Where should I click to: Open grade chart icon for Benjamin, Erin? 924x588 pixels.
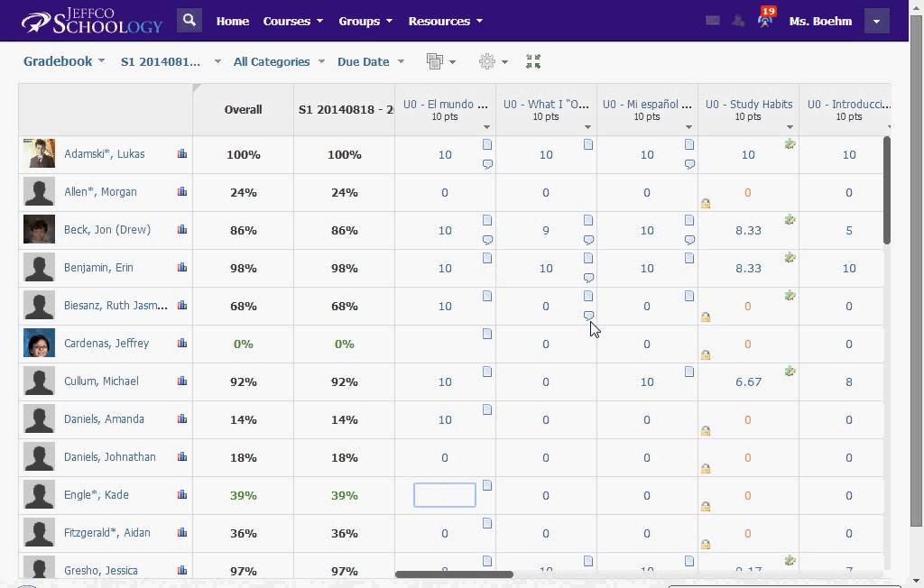[182, 268]
